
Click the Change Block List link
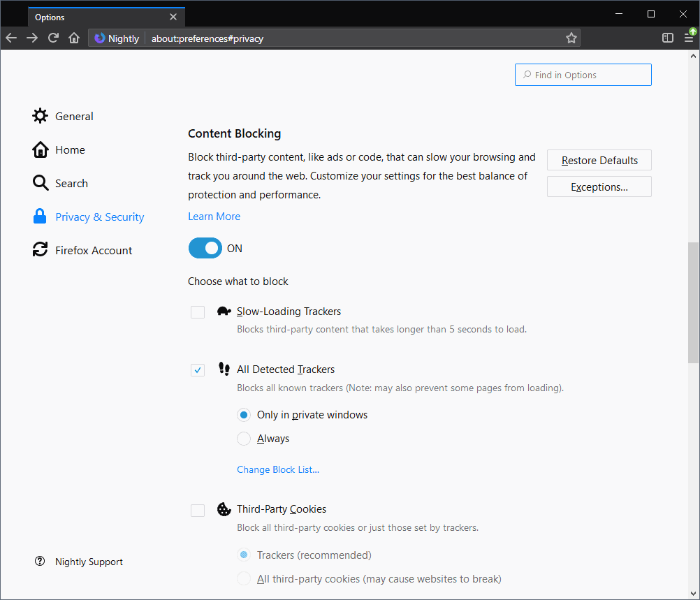click(x=277, y=469)
